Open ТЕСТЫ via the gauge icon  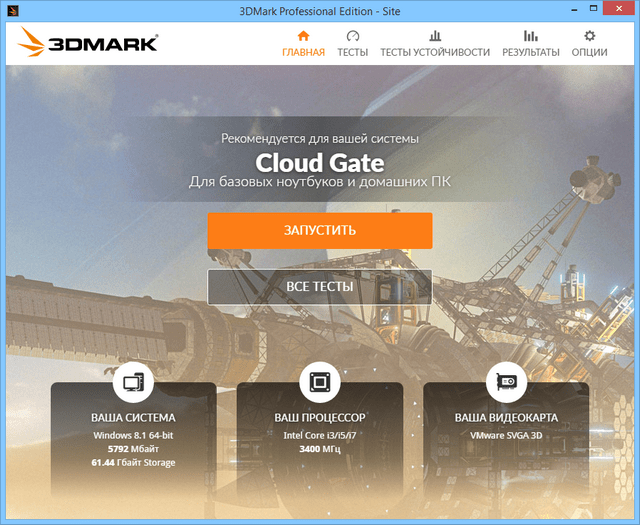(x=352, y=36)
